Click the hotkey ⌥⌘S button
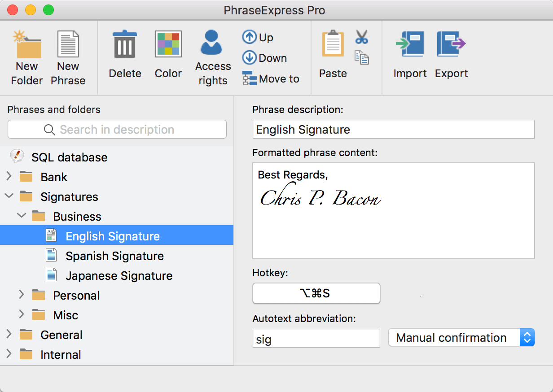The width and height of the screenshot is (553, 392). point(316,293)
